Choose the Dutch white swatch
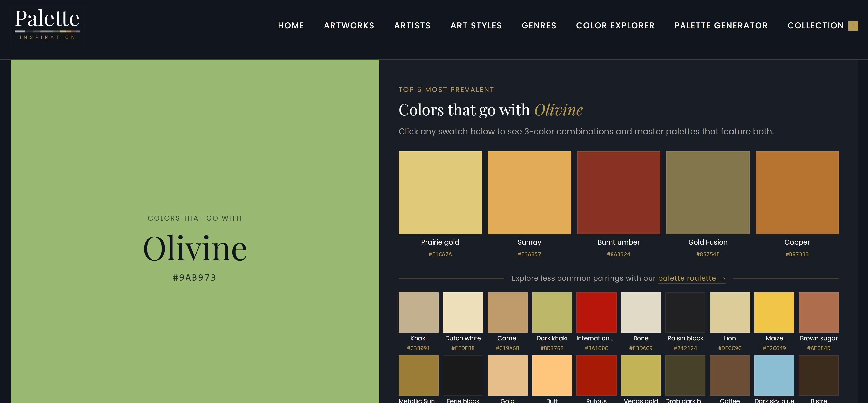 (x=463, y=313)
